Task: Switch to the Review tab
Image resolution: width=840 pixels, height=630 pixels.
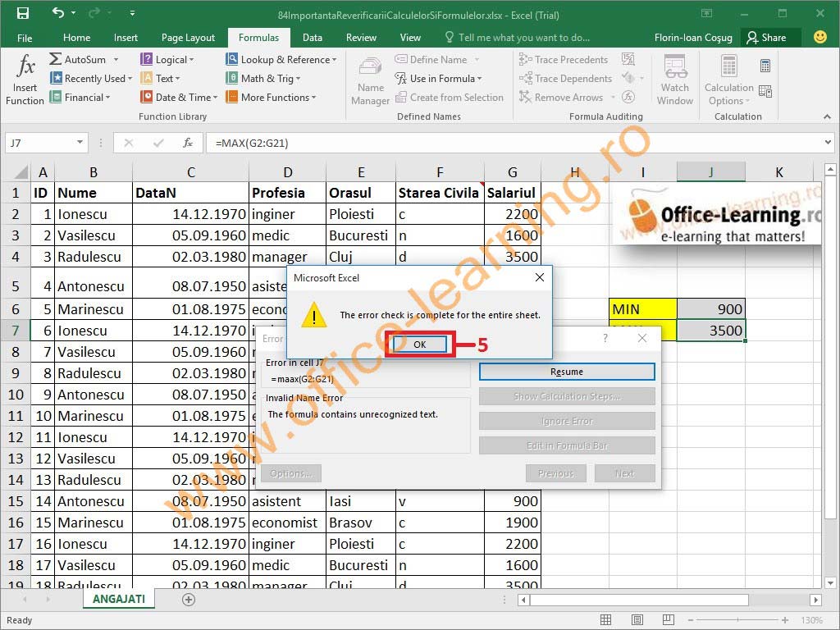Action: pyautogui.click(x=361, y=38)
